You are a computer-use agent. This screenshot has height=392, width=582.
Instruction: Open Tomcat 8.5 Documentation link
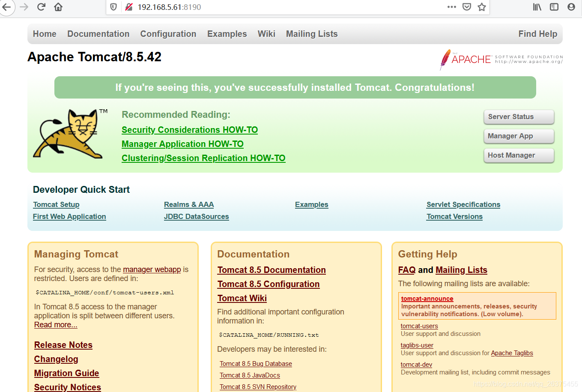tap(272, 270)
